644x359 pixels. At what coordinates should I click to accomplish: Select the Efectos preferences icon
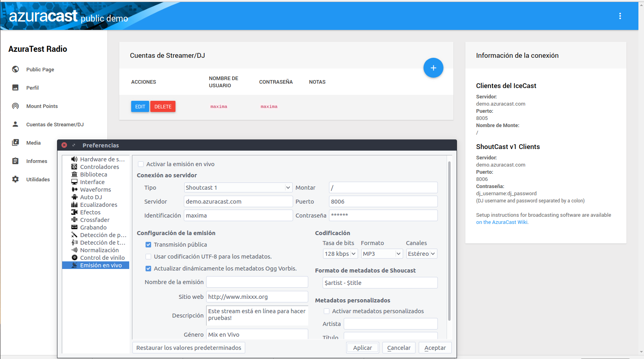point(74,212)
